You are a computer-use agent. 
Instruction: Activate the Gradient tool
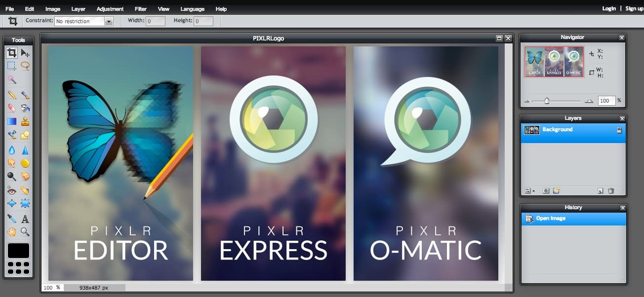pos(12,121)
